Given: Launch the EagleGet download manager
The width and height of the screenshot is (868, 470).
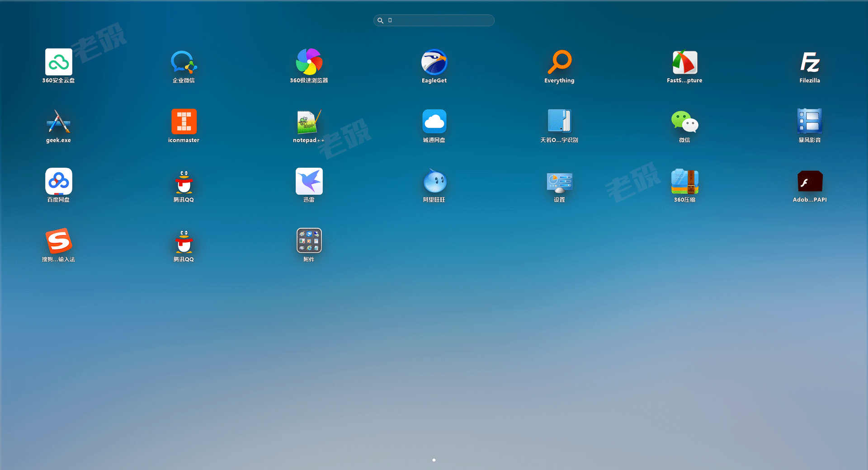Looking at the screenshot, I should click(434, 62).
